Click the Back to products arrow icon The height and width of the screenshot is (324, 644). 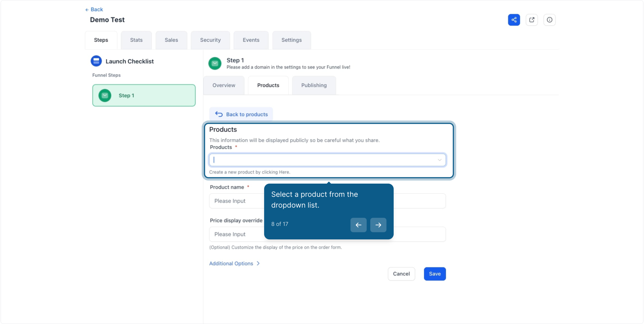click(x=219, y=114)
